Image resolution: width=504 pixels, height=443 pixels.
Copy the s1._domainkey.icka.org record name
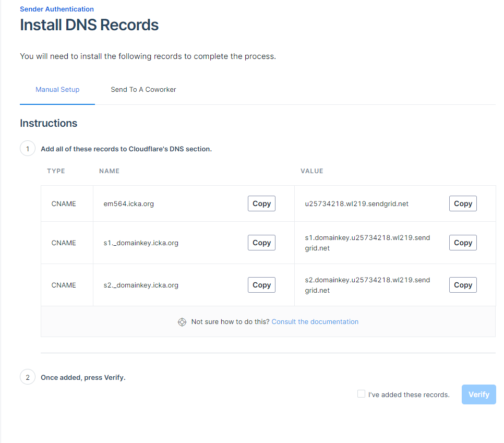point(261,243)
